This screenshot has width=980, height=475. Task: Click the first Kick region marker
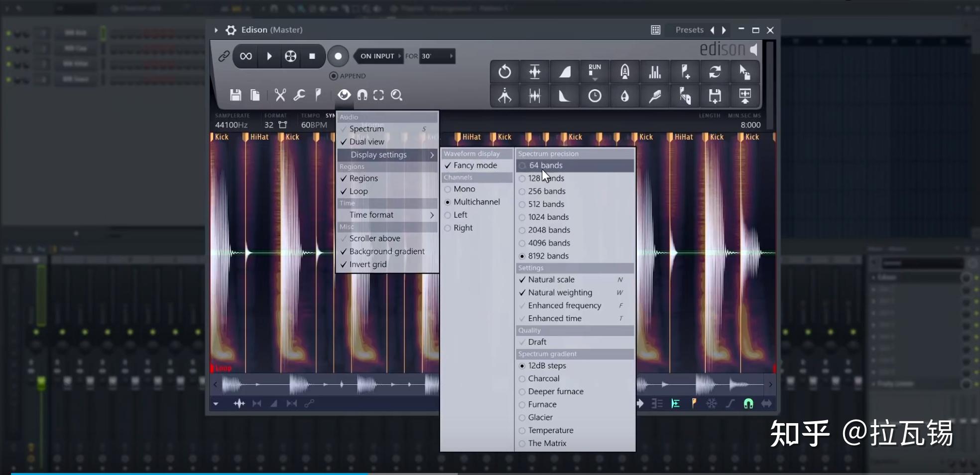[x=220, y=137]
